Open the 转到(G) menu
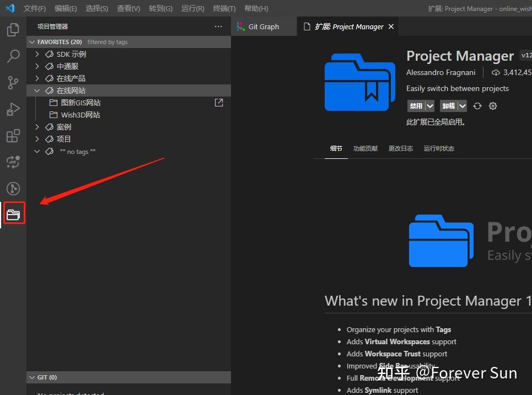Viewport: 532px width, 395px height. (160, 8)
